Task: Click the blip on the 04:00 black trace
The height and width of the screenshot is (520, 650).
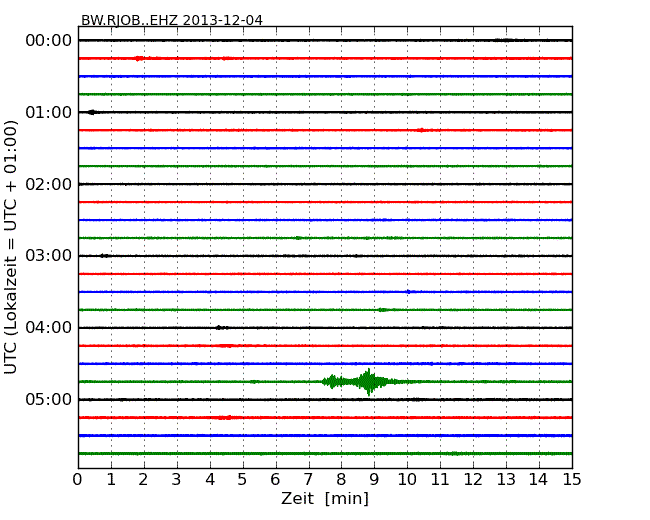Action: pyautogui.click(x=222, y=328)
